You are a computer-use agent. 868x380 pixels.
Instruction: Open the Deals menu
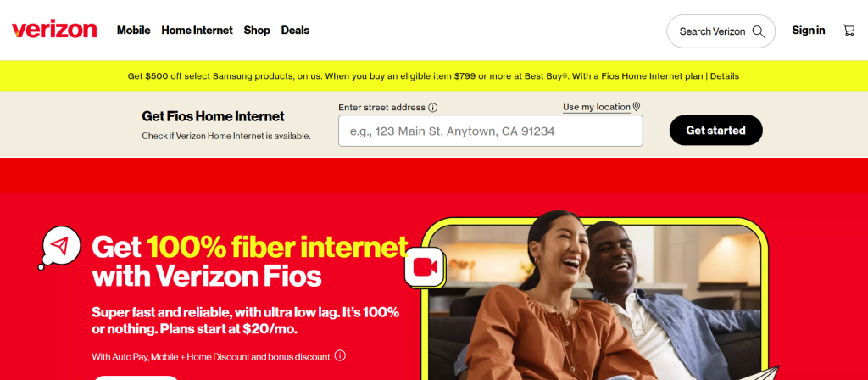(x=295, y=31)
